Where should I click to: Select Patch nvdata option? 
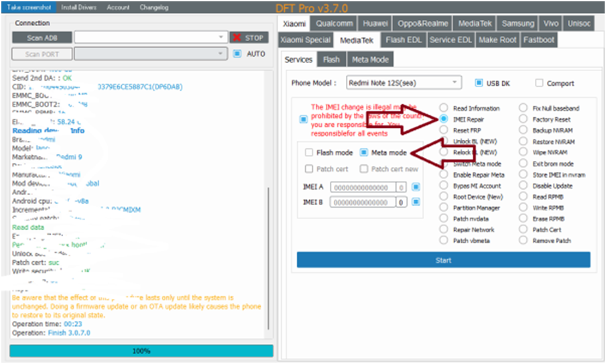point(444,219)
